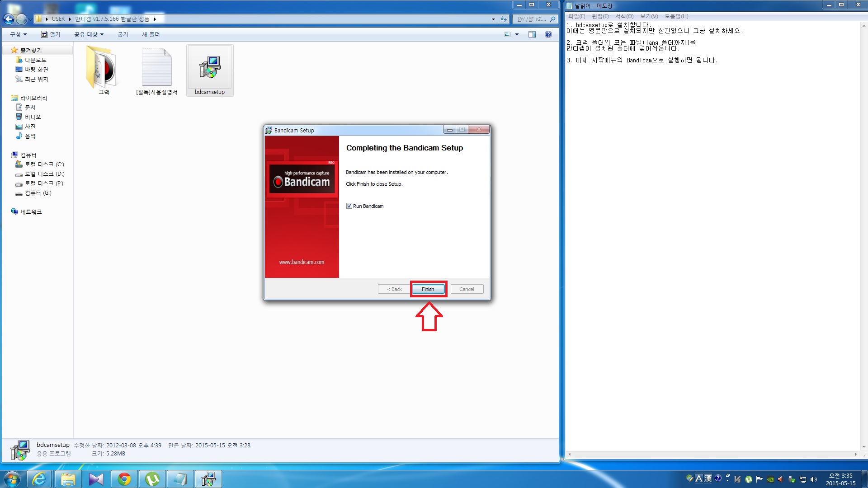The width and height of the screenshot is (868, 488).
Task: Select the [필독]사용설명서 text file icon
Action: click(157, 70)
